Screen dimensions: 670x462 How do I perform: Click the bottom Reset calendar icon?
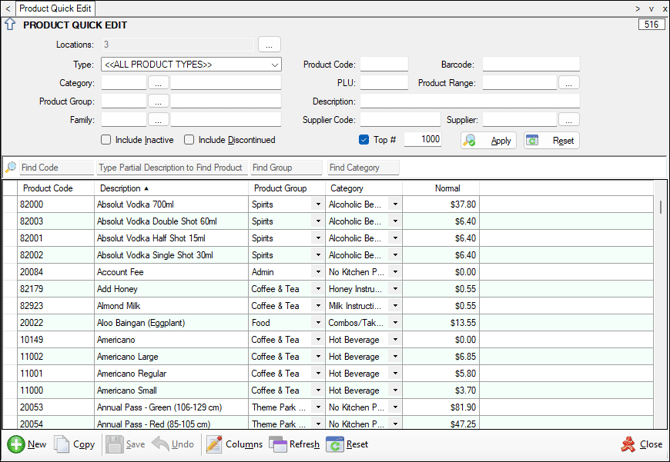pos(335,444)
